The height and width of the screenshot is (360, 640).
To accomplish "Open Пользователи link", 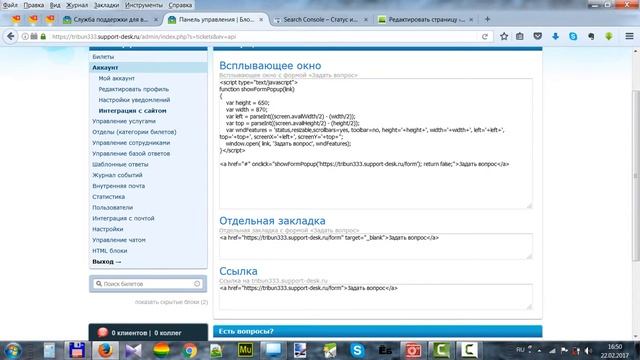I will pos(112,207).
